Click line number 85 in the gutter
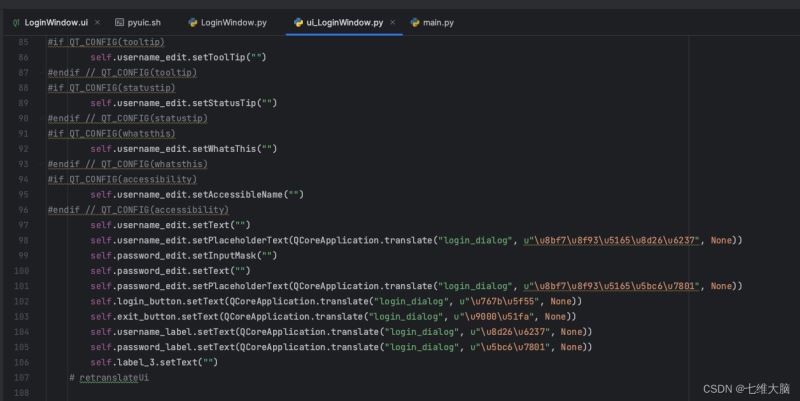The image size is (800, 401). pyautogui.click(x=23, y=42)
